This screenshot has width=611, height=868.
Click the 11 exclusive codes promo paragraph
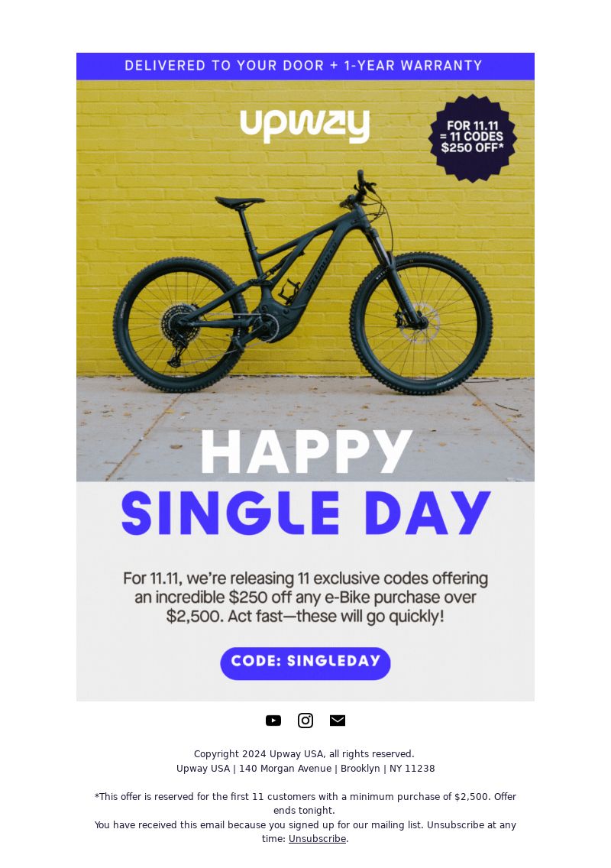click(305, 597)
